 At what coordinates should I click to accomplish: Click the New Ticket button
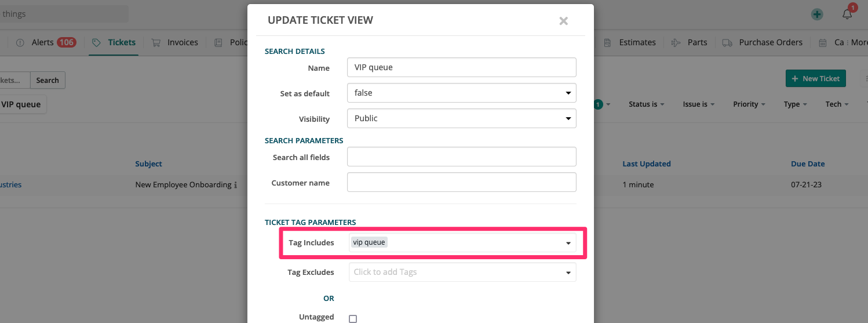(x=815, y=79)
